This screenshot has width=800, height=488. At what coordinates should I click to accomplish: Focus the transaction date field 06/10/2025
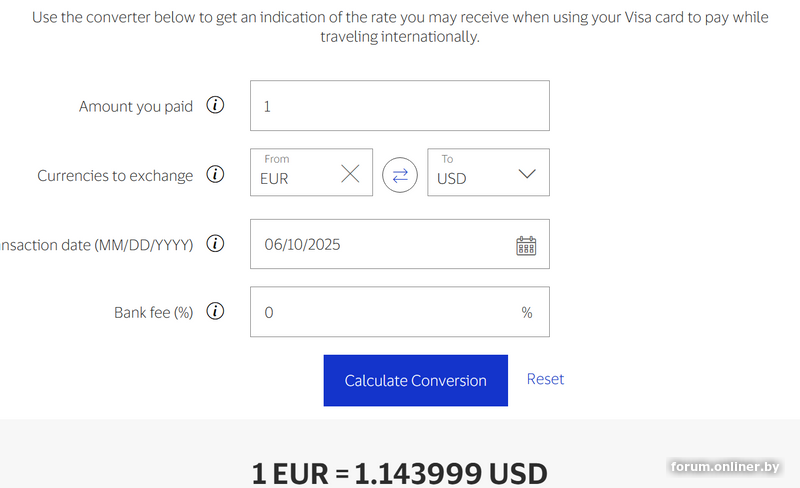(399, 244)
